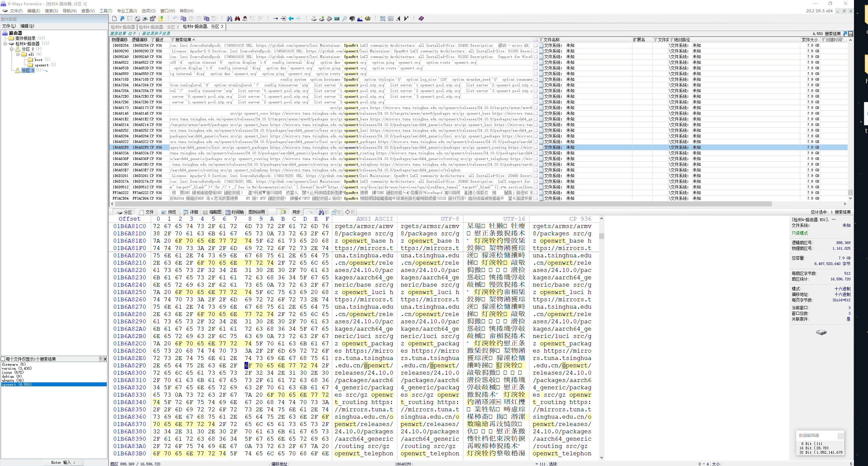Click the results list horizontal scrollbar
The height and width of the screenshot is (466, 868).
pyautogui.click(x=438, y=204)
